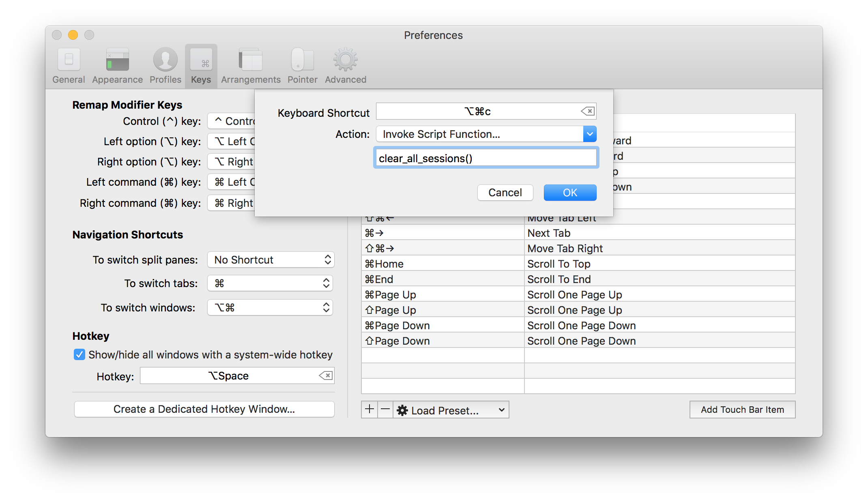This screenshot has width=868, height=502.
Task: Click the Load Preset gear icon
Action: [401, 410]
